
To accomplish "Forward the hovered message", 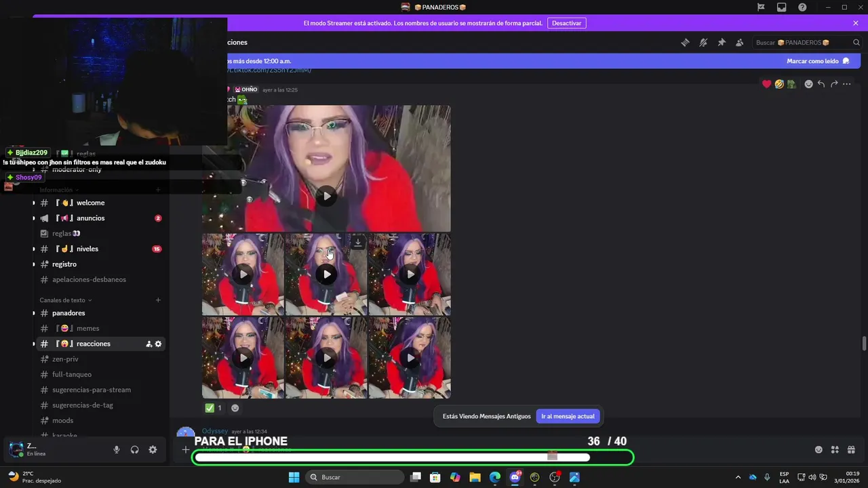I will click(x=834, y=84).
